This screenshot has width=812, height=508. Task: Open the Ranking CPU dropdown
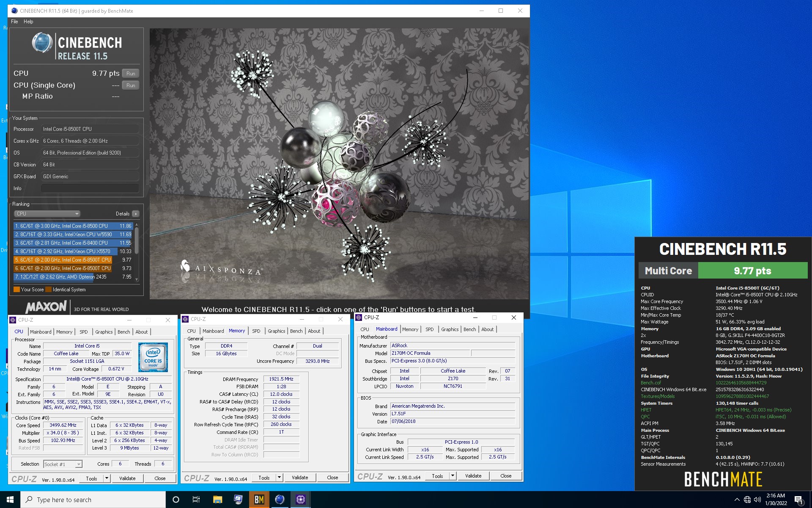tap(47, 214)
